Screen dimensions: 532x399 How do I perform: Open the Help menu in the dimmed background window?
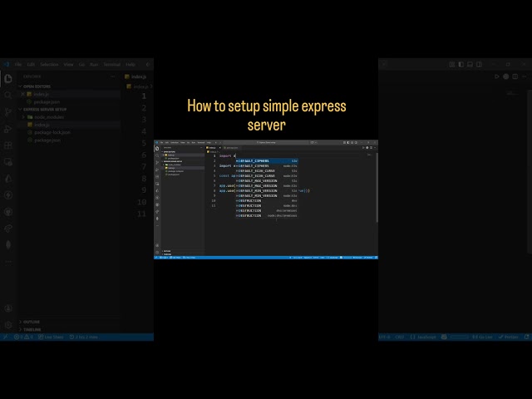click(x=131, y=64)
